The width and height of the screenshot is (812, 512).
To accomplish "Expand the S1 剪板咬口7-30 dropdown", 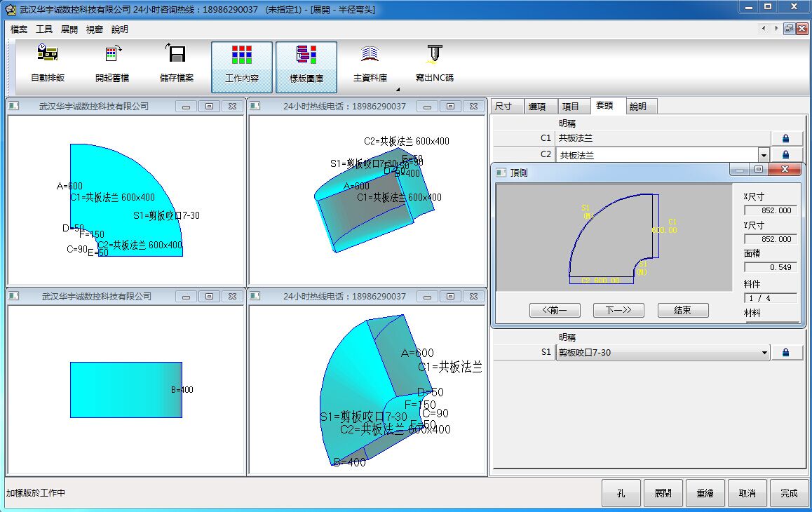I will pyautogui.click(x=763, y=353).
